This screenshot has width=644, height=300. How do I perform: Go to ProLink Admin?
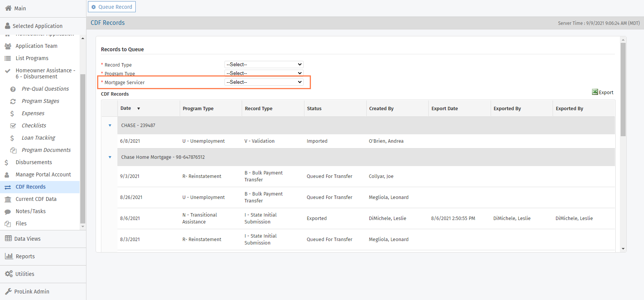pos(32,292)
